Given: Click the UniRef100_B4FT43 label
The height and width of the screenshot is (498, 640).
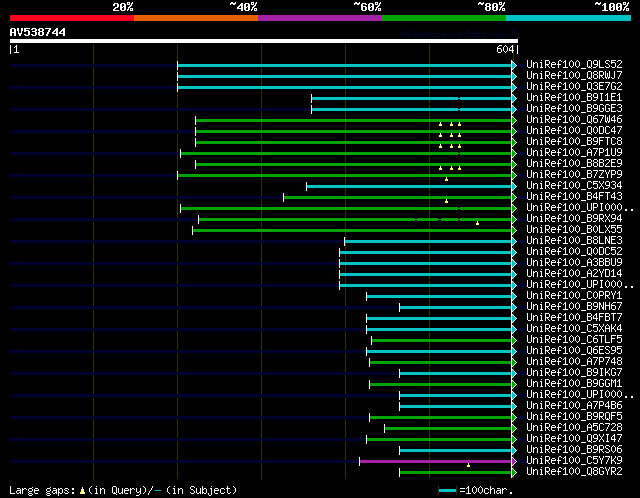Looking at the screenshot, I should pos(574,197).
